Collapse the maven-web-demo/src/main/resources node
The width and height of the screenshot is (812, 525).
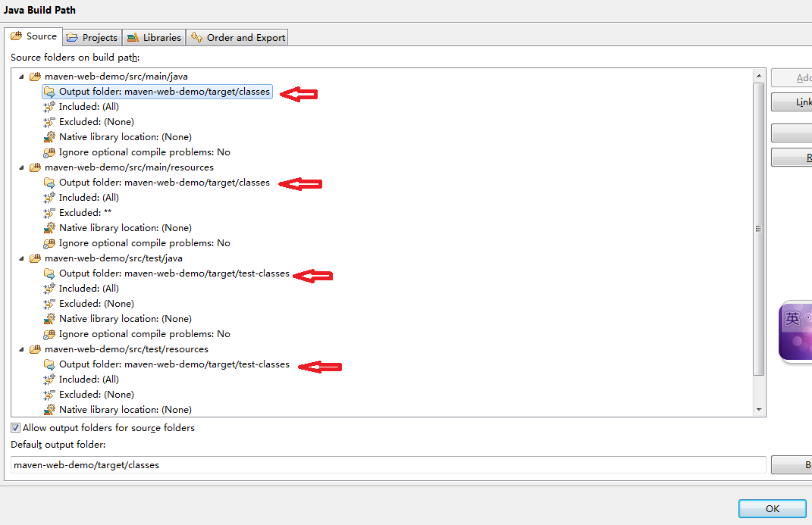pos(21,167)
